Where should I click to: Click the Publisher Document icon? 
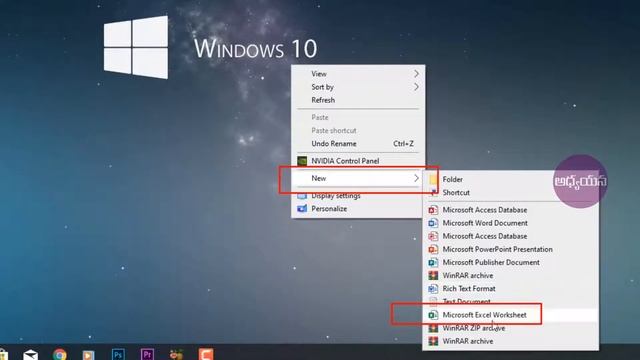433,262
